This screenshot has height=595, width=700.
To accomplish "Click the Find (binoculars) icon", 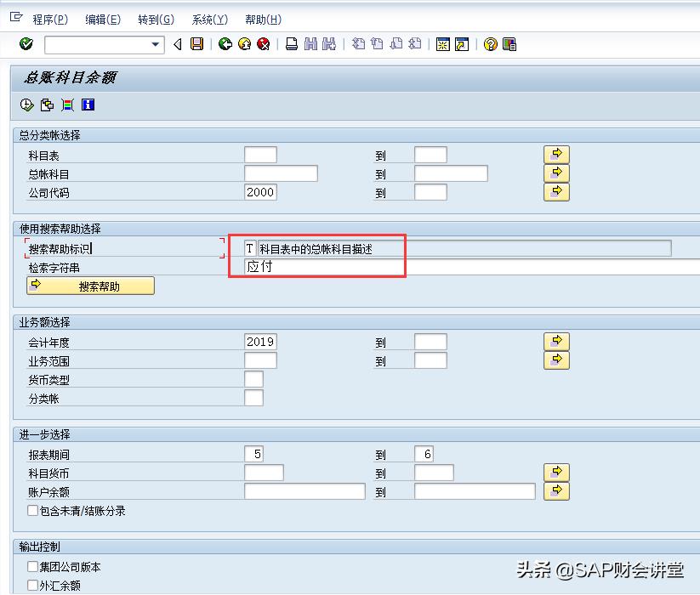I will (x=309, y=44).
